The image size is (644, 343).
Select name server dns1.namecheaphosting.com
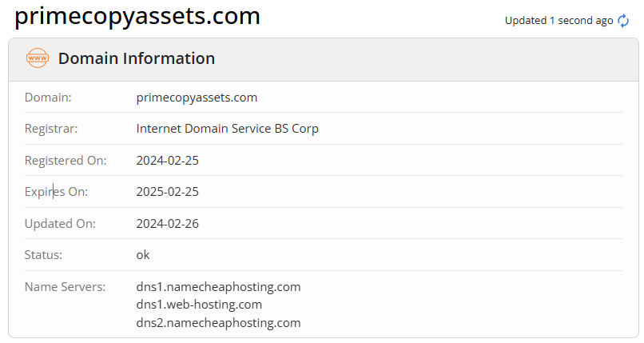tap(218, 286)
